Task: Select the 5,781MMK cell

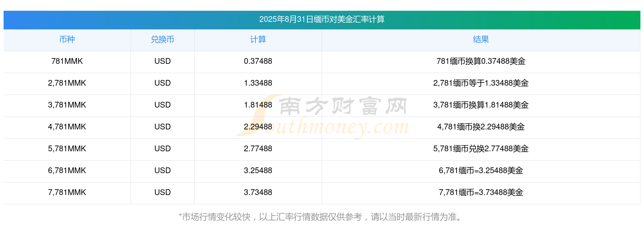Action: point(67,149)
